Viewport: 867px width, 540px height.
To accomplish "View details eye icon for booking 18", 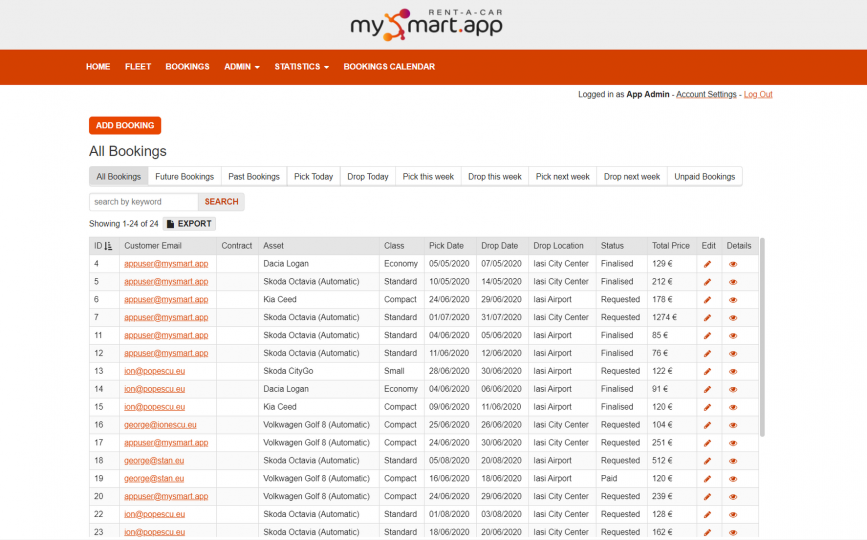I will tap(733, 461).
